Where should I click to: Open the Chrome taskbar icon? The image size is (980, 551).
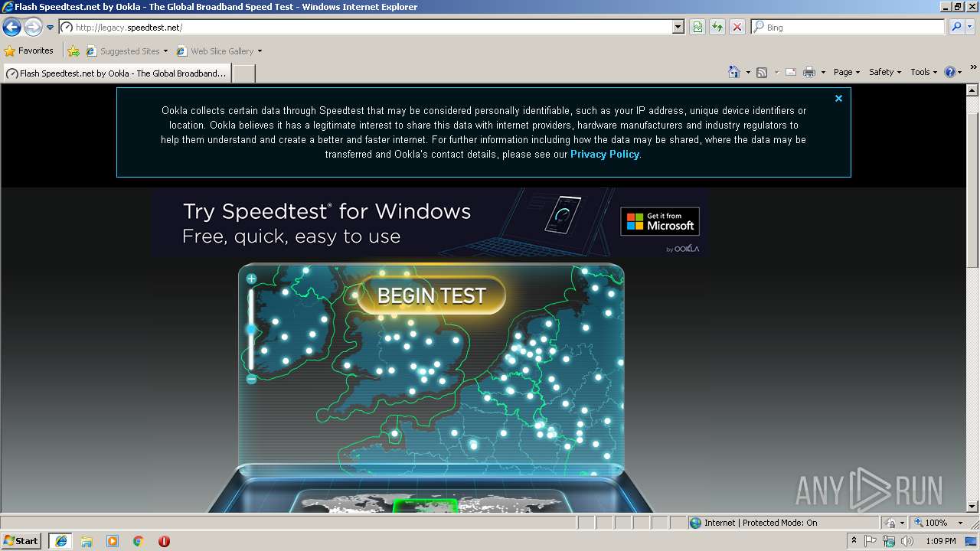[x=139, y=541]
